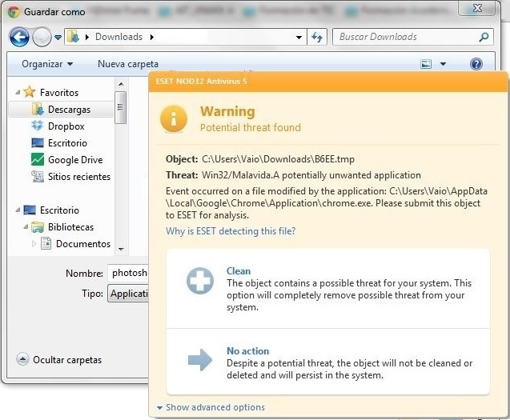Click the Descargas folder icon

(38, 110)
